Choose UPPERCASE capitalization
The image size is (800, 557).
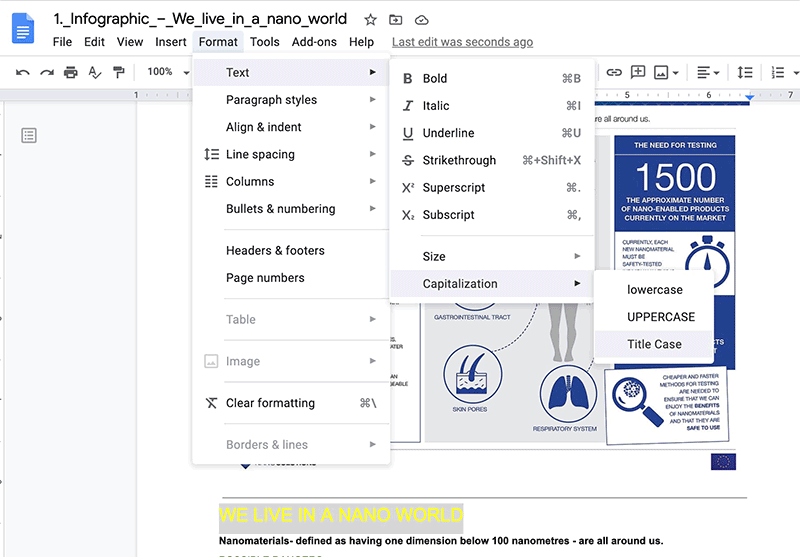click(x=654, y=317)
